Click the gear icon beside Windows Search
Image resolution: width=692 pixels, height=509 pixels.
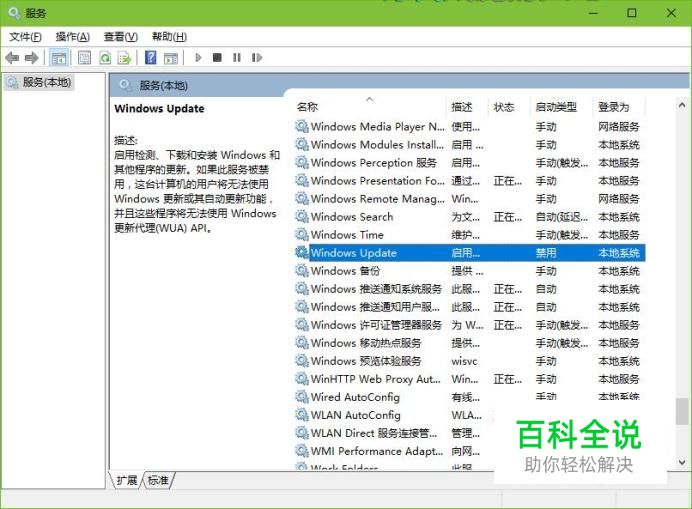302,217
